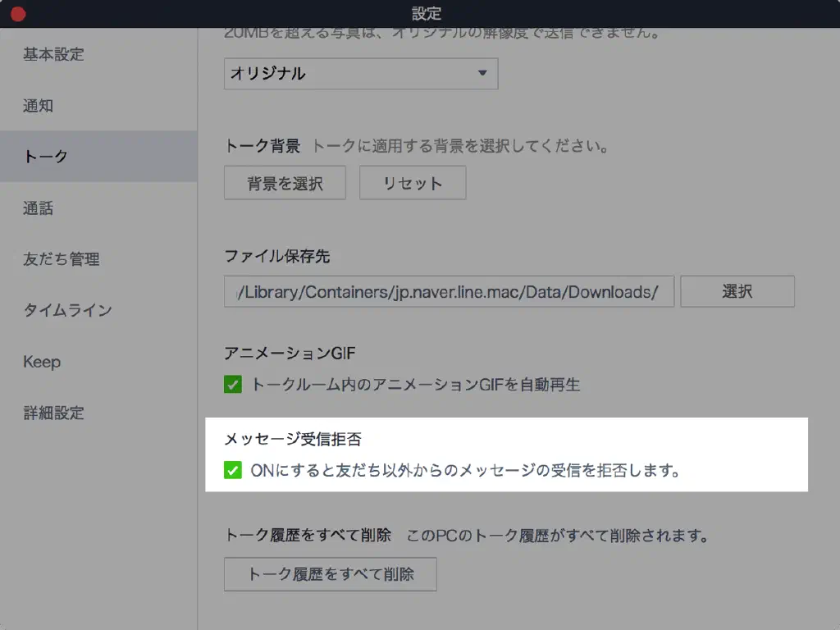Open the 基本設定 settings section
This screenshot has height=630, width=840.
pyautogui.click(x=53, y=55)
